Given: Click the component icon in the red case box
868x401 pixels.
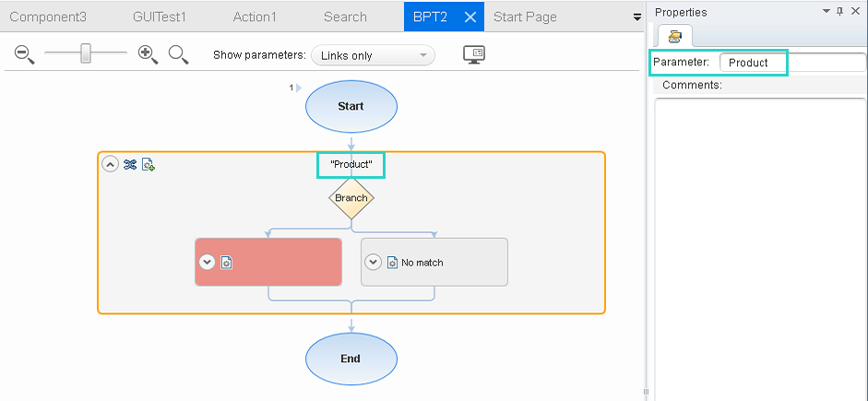Looking at the screenshot, I should point(227,263).
